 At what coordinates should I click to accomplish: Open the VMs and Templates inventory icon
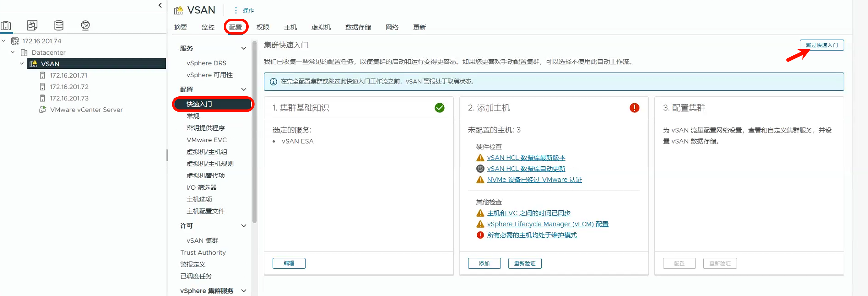point(32,25)
